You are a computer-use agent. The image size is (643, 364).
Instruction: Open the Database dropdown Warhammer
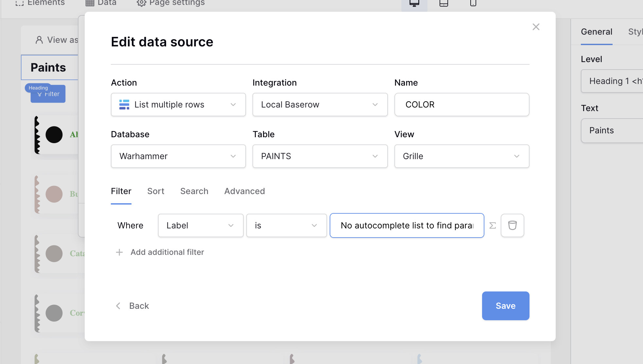tap(178, 156)
